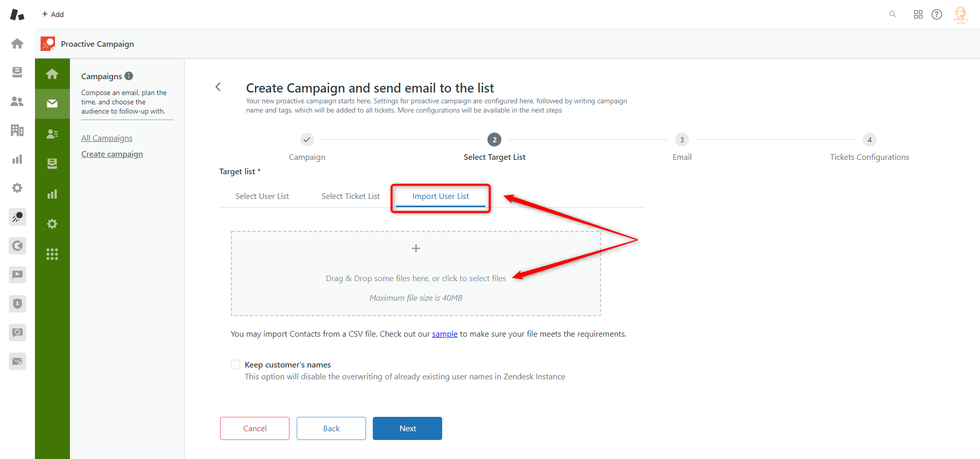Click the Zendesk logo icon
The width and height of the screenshot is (980, 459).
pyautogui.click(x=17, y=14)
